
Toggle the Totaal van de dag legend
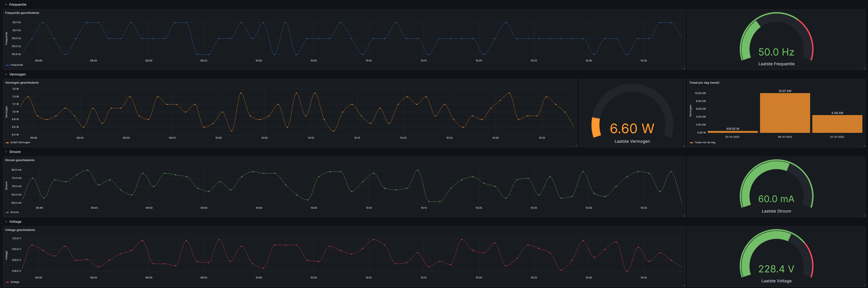pyautogui.click(x=705, y=142)
